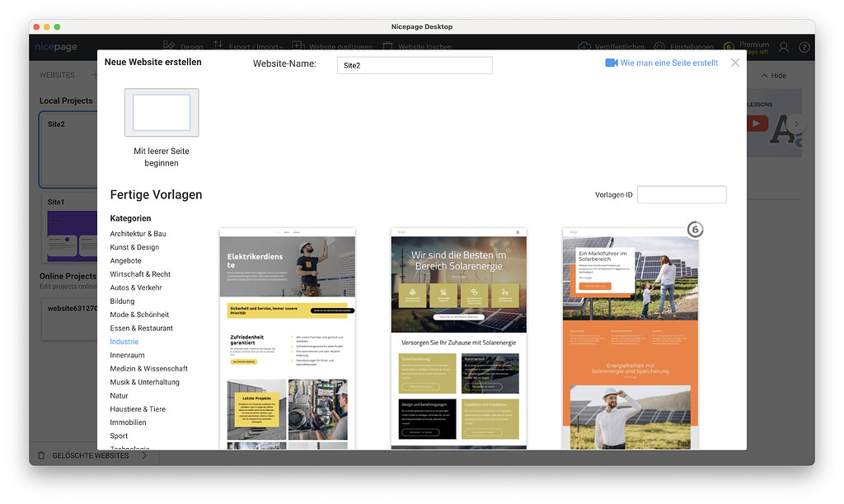The image size is (844, 504).
Task: Click the yellow Premium badge icon
Action: coord(729,46)
